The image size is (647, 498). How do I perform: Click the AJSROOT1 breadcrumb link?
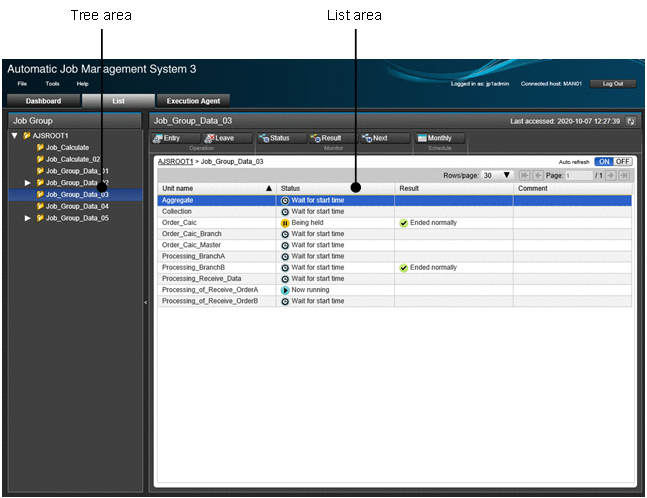175,161
